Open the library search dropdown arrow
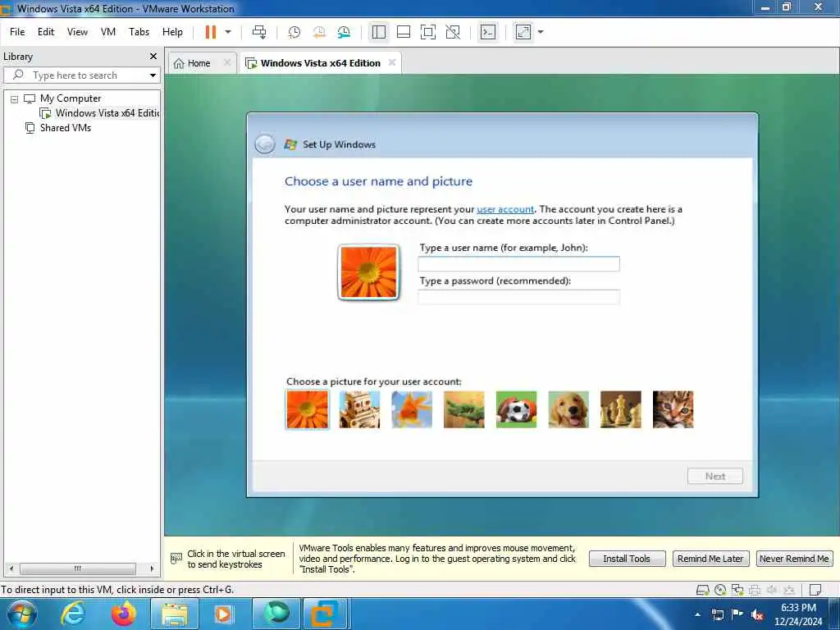Image resolution: width=840 pixels, height=630 pixels. (x=153, y=75)
